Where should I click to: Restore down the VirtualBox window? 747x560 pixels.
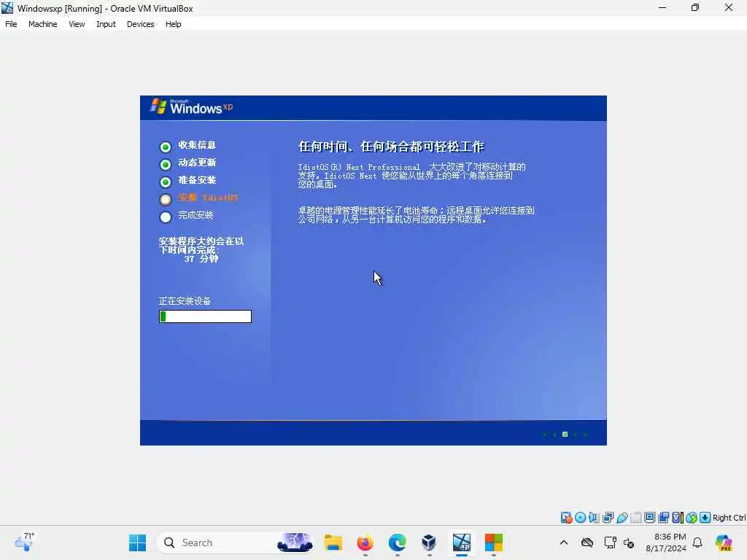pos(695,7)
